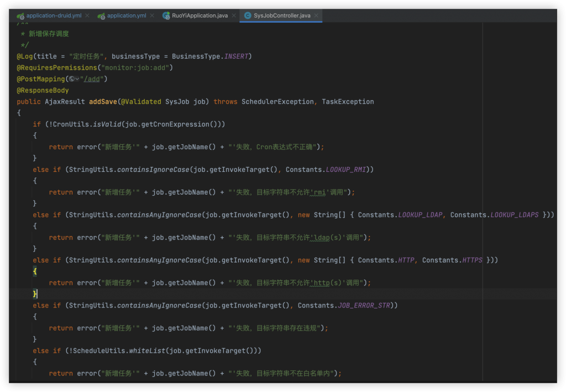Open the application.yml tab
This screenshot has width=566, height=392.
tap(126, 15)
